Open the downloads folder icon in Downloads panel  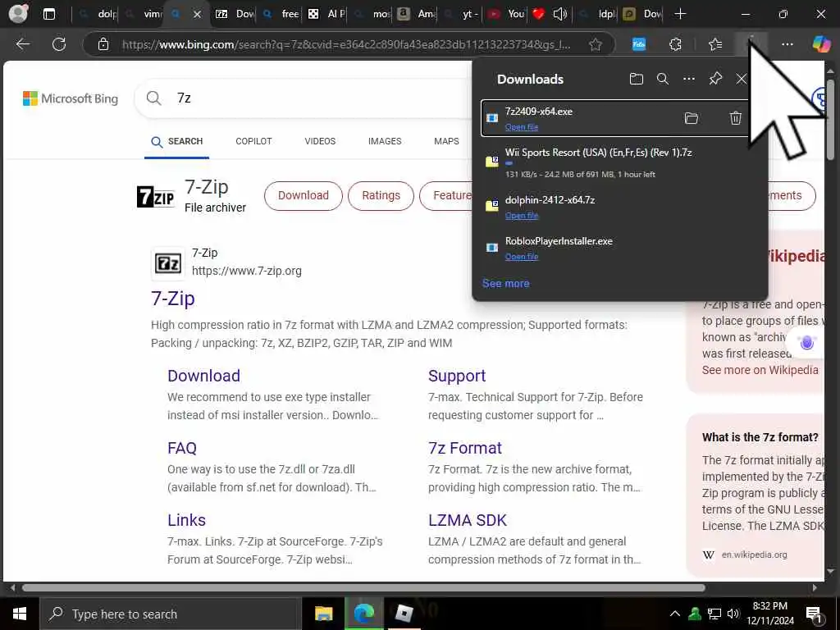(636, 80)
